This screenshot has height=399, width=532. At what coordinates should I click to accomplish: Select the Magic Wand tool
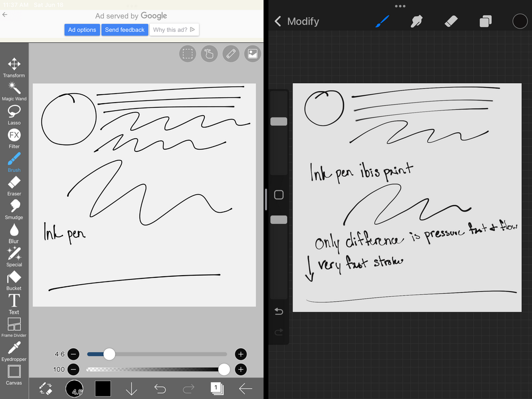click(14, 91)
